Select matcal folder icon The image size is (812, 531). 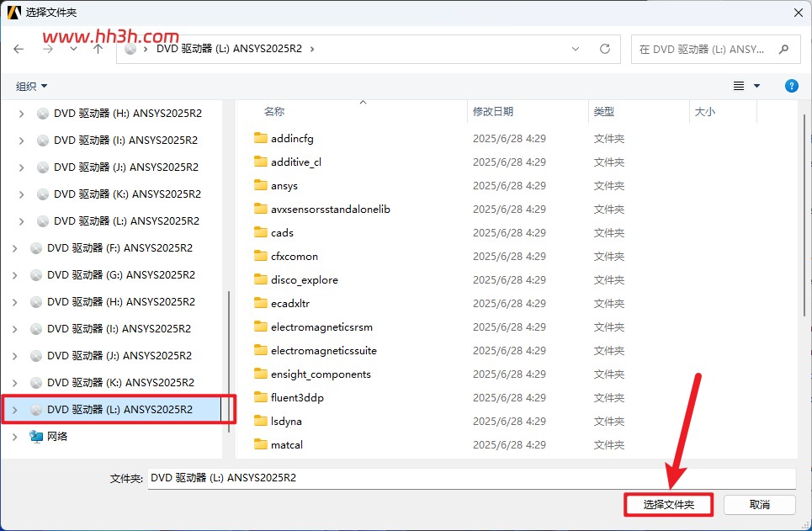pyautogui.click(x=261, y=444)
